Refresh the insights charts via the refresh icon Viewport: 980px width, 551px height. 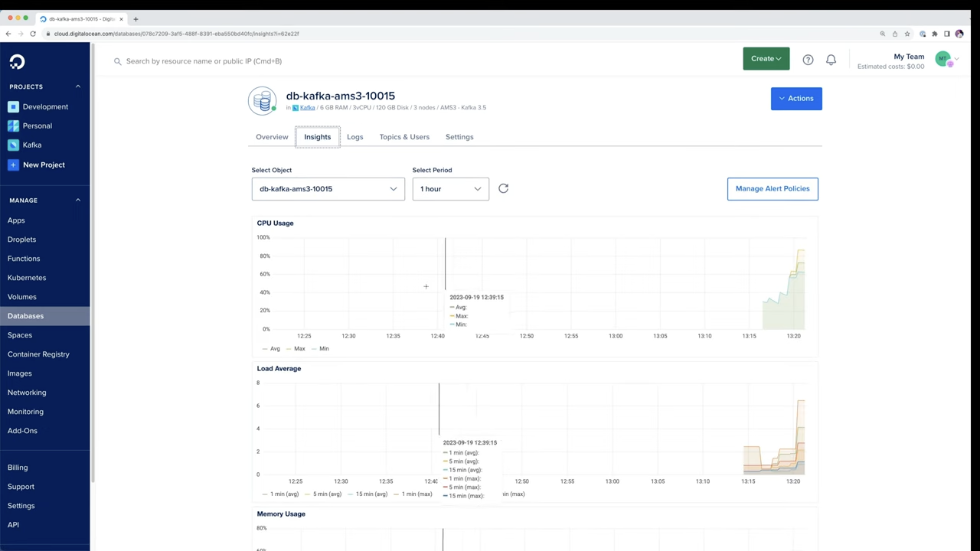pos(503,189)
